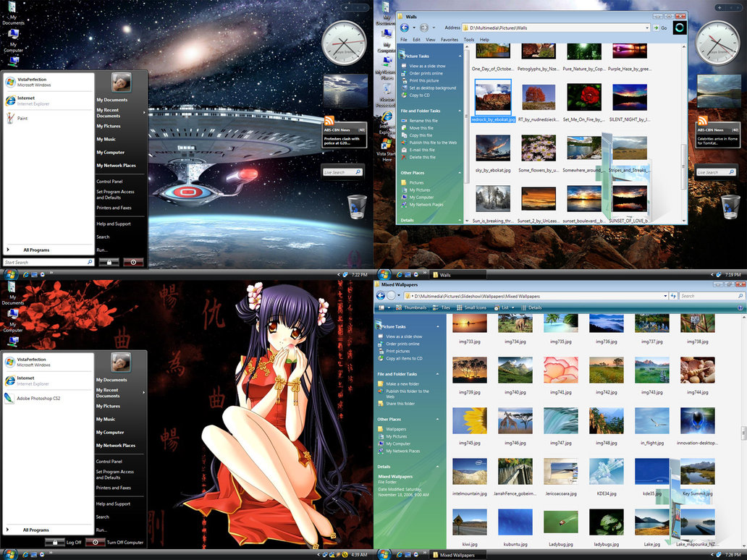Click Forward button in Walls window

pyautogui.click(x=424, y=27)
